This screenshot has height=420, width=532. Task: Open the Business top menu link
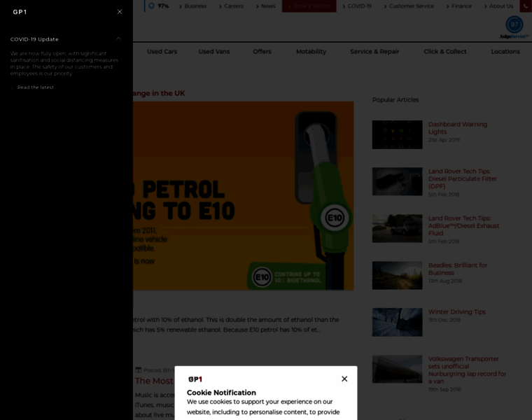tap(195, 6)
